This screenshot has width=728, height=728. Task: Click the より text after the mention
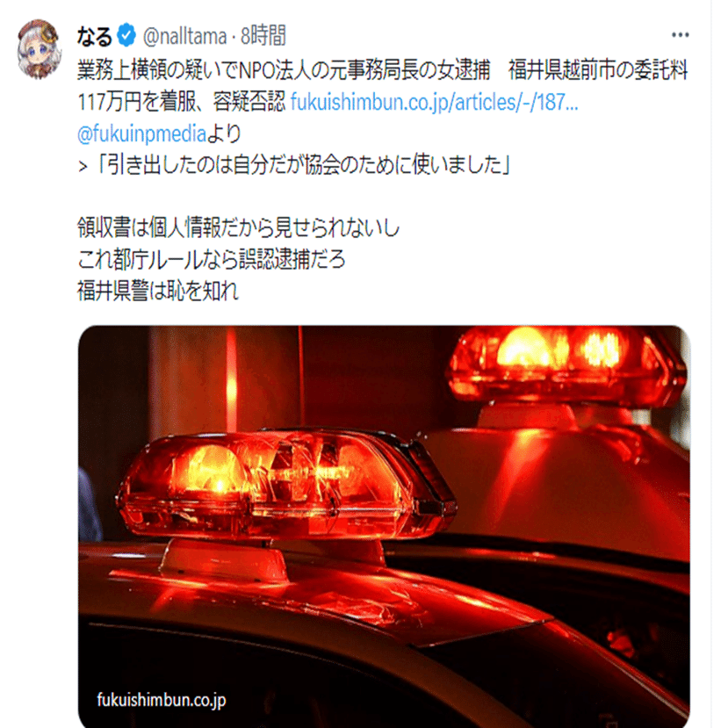(x=224, y=134)
